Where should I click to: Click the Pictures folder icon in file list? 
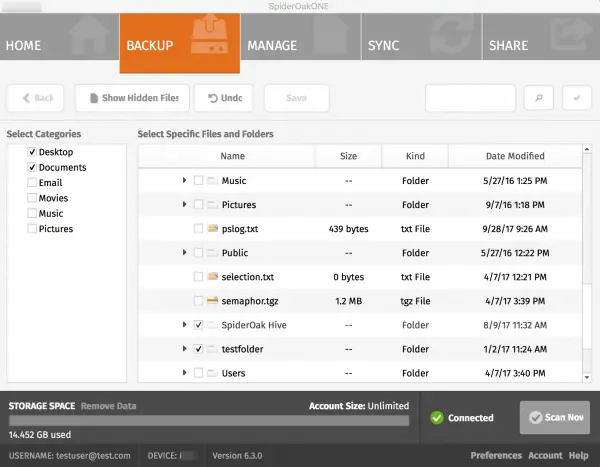(212, 204)
